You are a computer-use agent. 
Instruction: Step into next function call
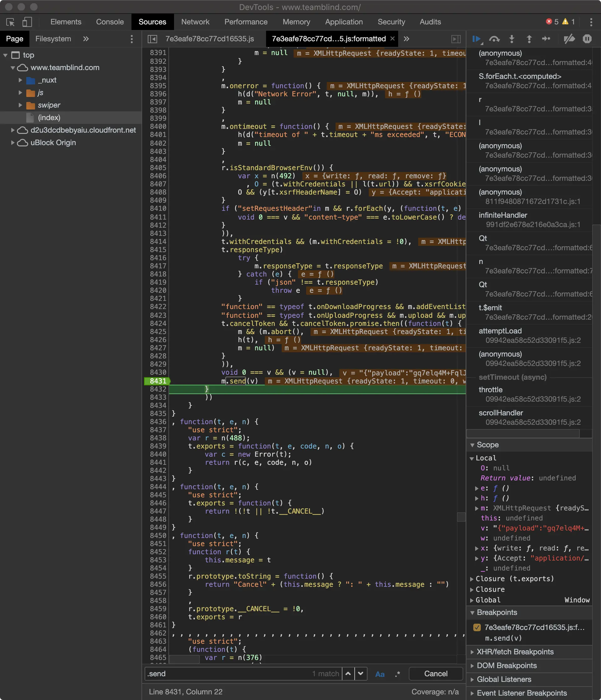512,39
